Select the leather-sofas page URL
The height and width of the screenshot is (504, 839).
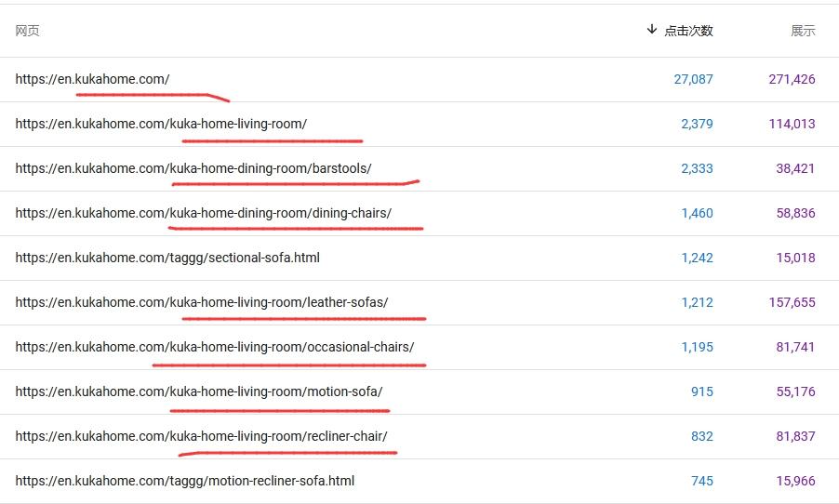point(202,302)
